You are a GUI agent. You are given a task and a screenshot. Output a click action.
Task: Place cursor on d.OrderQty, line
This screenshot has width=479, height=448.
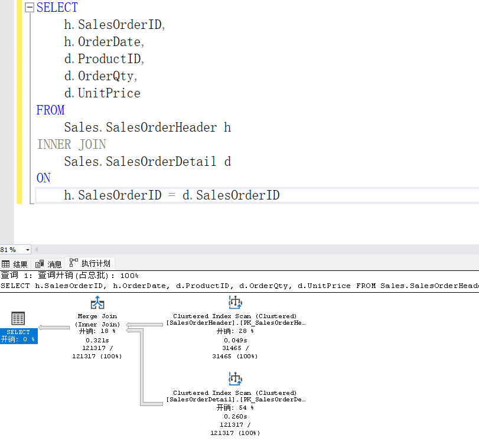click(x=101, y=76)
